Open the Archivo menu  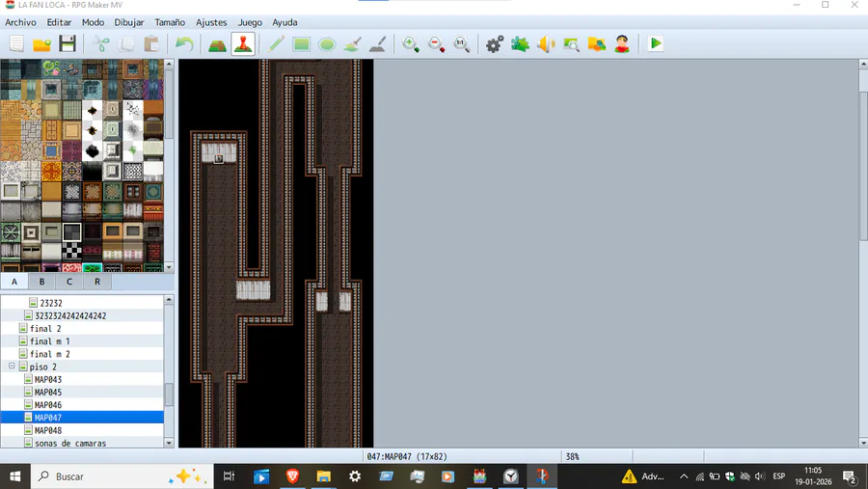pyautogui.click(x=20, y=22)
